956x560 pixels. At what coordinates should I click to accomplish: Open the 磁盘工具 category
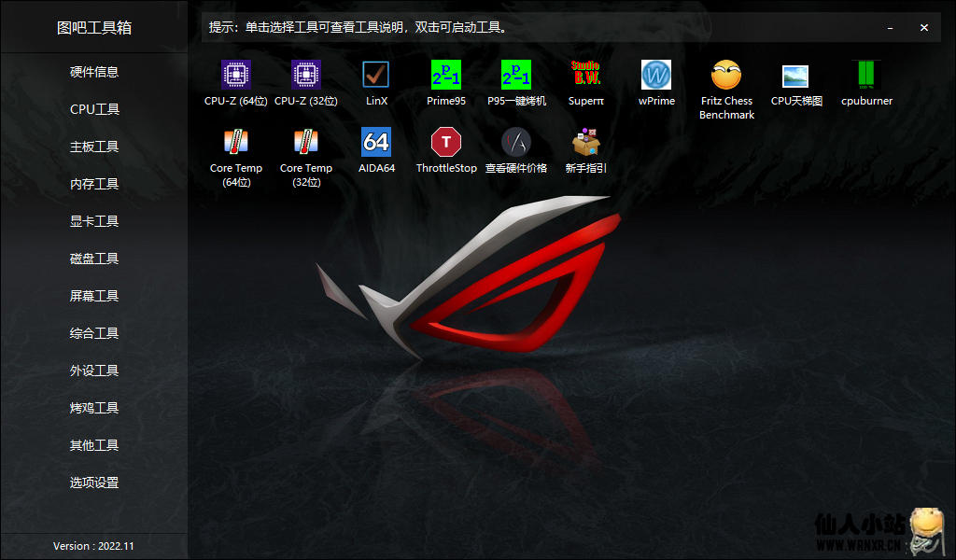(94, 259)
